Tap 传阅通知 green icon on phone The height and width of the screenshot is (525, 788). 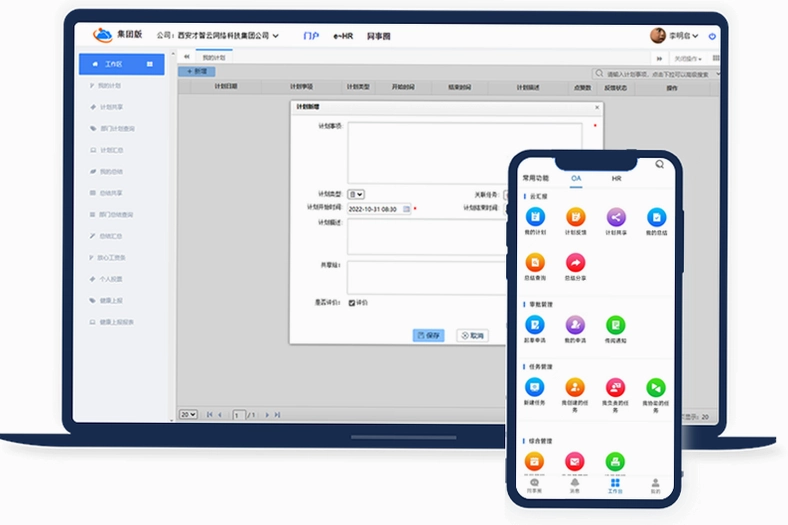click(615, 325)
